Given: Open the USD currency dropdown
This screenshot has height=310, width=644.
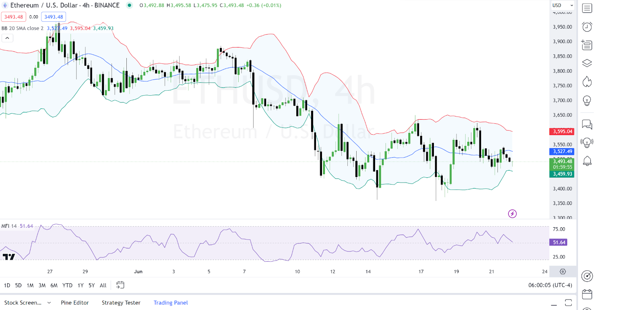Looking at the screenshot, I should point(563,5).
